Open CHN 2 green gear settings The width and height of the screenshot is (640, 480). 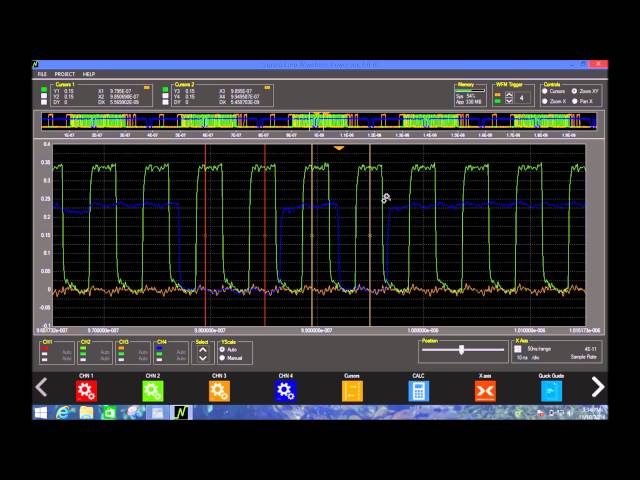point(153,391)
